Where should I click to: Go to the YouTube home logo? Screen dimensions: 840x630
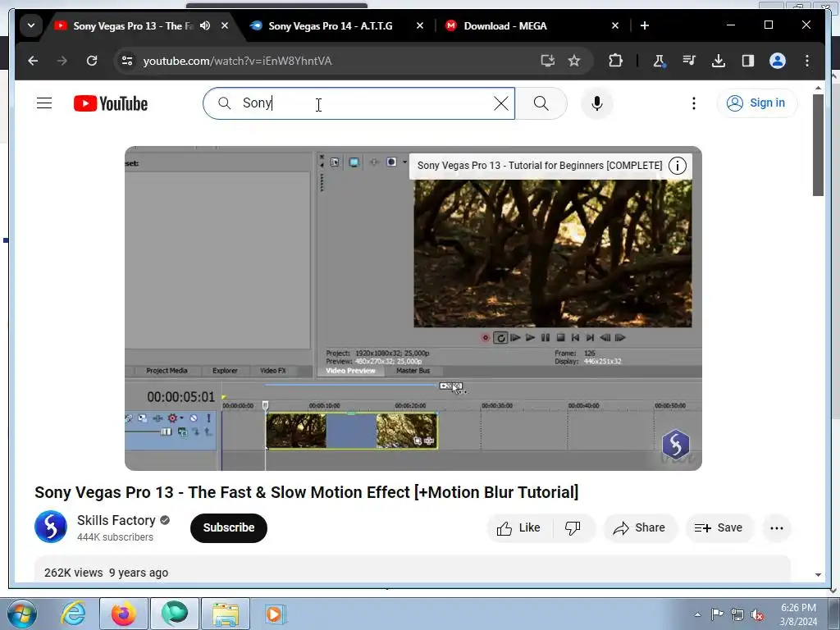111,103
